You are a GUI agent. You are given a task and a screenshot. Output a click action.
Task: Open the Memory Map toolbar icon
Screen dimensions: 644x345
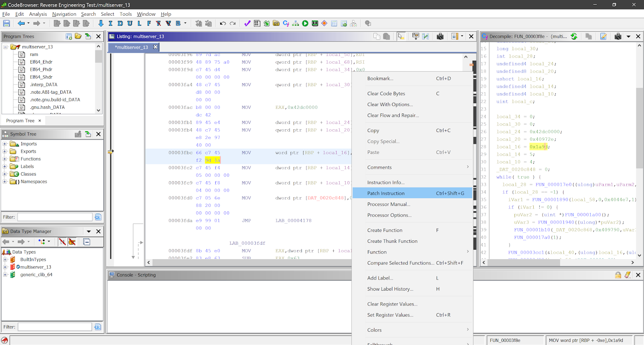(315, 23)
